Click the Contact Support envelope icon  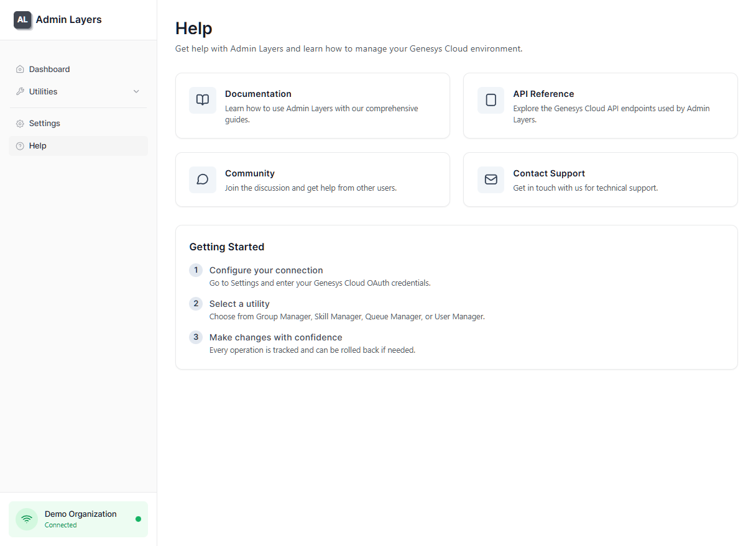tap(491, 180)
